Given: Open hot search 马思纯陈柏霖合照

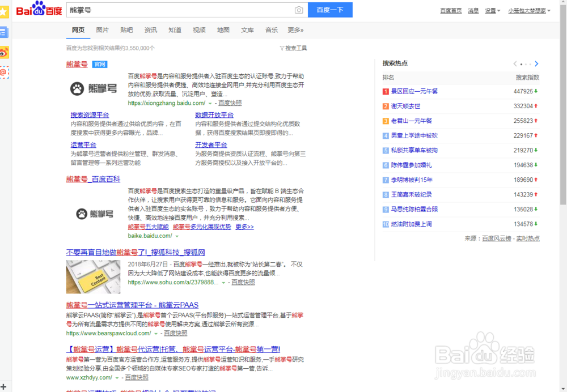Looking at the screenshot, I should [x=414, y=209].
